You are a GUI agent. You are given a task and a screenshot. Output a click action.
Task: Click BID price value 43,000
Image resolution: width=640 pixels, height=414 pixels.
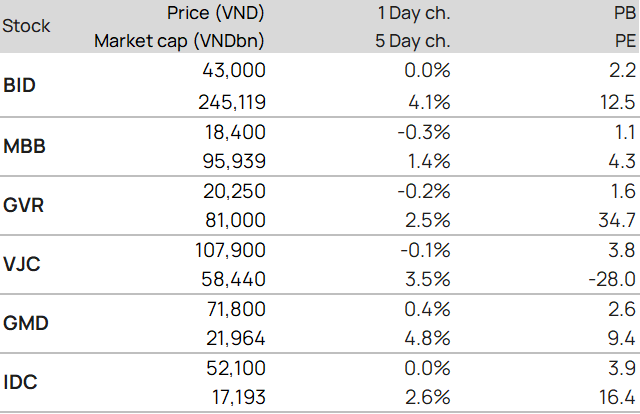(233, 70)
